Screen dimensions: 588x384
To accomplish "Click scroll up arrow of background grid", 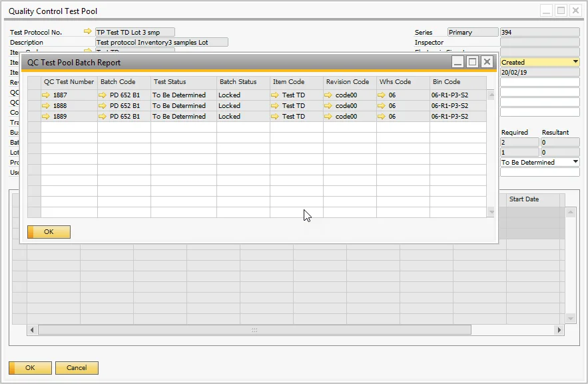I will coord(570,213).
